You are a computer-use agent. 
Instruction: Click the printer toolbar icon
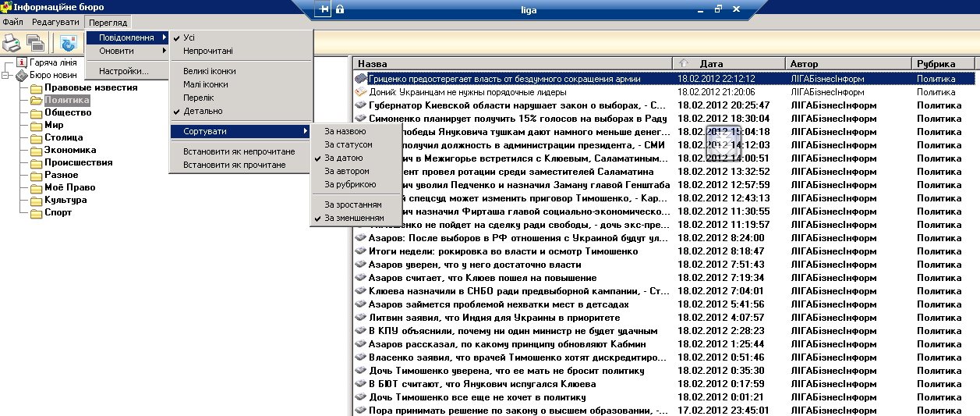pos(11,43)
